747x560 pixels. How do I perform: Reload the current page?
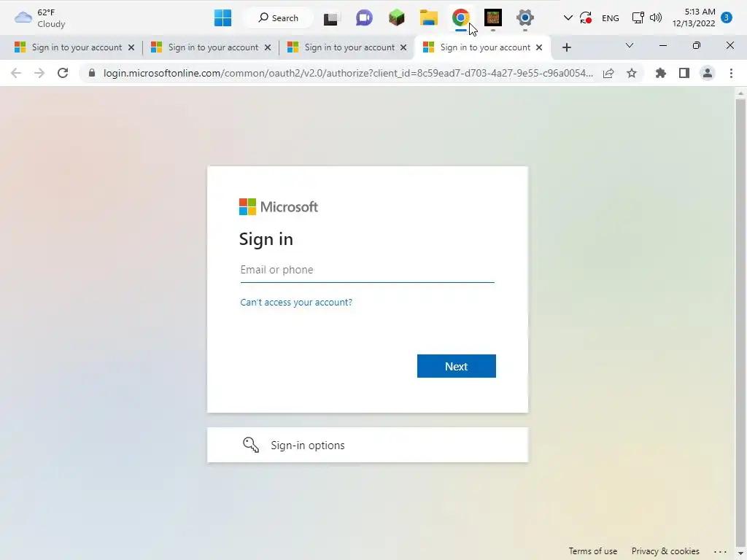click(63, 74)
